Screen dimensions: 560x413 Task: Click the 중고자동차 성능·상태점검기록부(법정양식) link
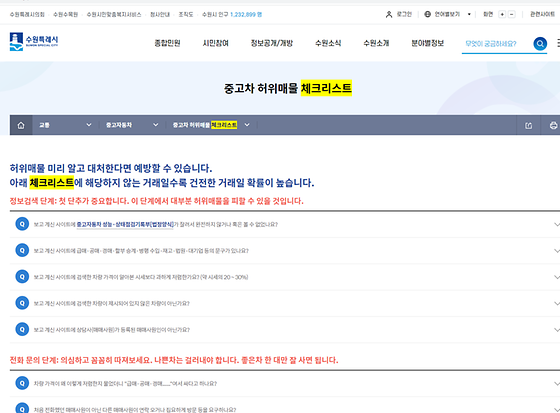(125, 224)
